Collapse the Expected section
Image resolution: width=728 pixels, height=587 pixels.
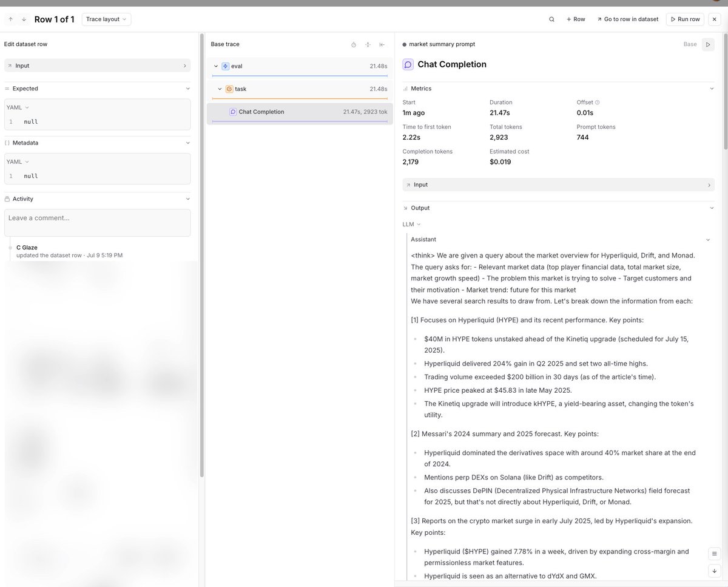click(x=187, y=89)
